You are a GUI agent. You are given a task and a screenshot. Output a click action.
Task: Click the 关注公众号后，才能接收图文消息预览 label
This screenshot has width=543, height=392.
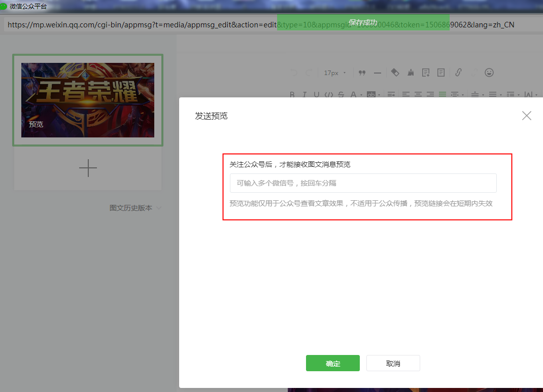pos(290,164)
